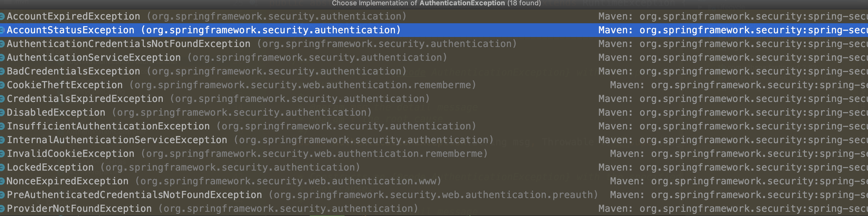Select the highlighted AccountStatusException implementation

click(x=71, y=30)
